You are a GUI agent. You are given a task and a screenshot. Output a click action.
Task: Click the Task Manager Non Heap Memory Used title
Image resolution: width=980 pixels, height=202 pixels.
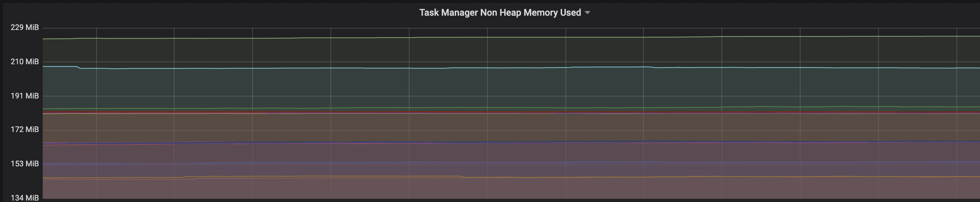pyautogui.click(x=500, y=12)
